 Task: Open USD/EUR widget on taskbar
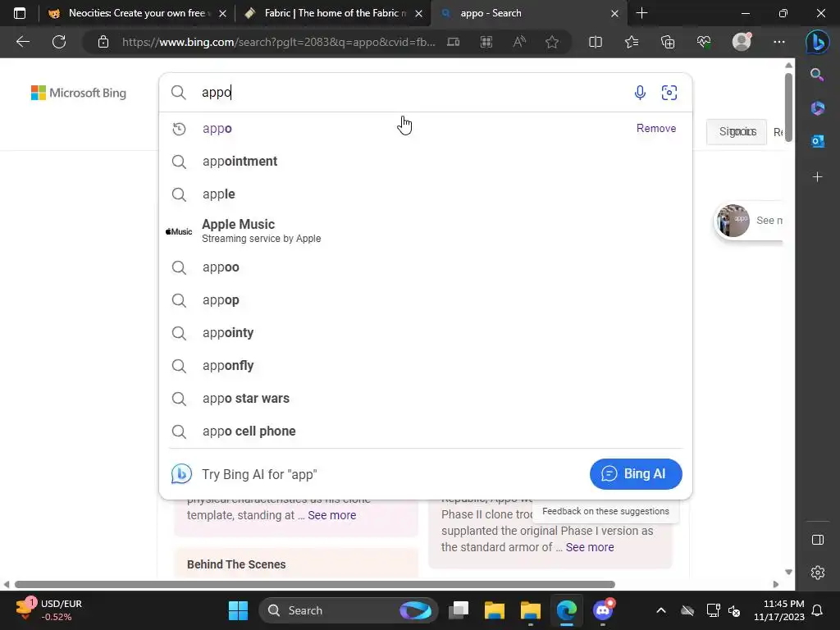point(49,610)
